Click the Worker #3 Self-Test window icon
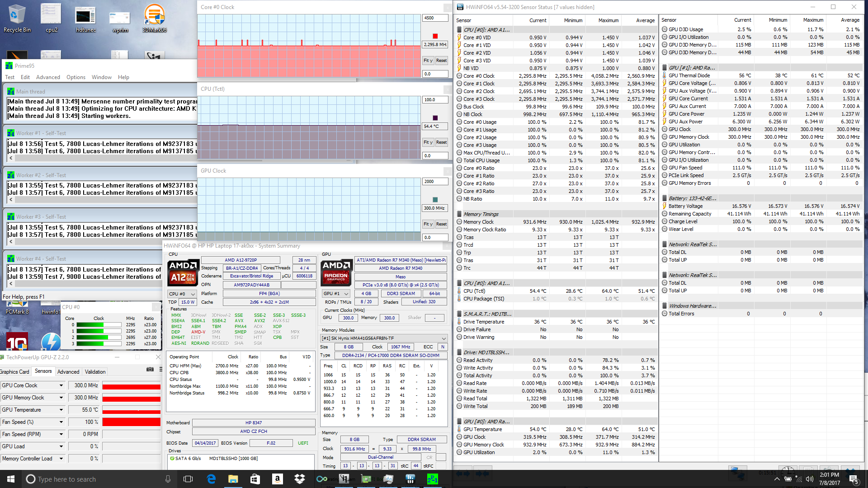868x488 pixels. pyautogui.click(x=11, y=216)
